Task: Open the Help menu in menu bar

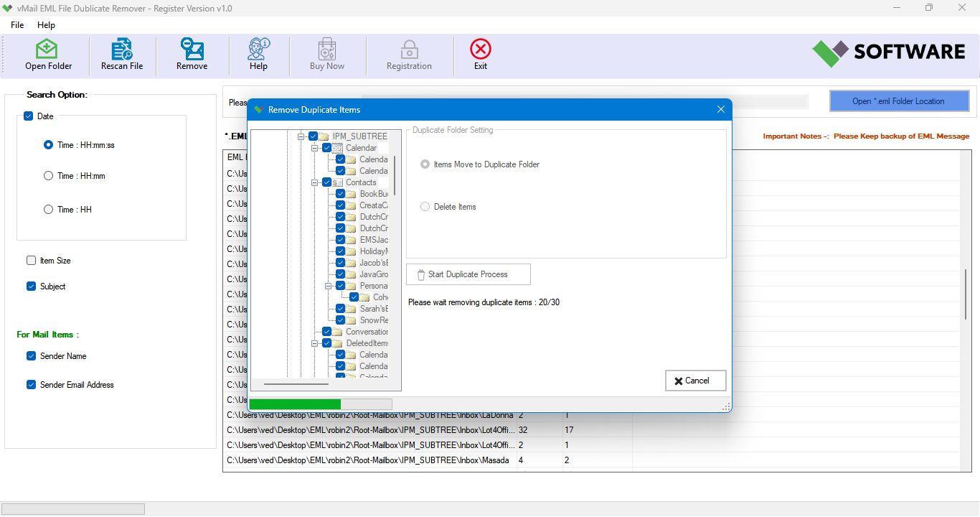Action: click(46, 25)
